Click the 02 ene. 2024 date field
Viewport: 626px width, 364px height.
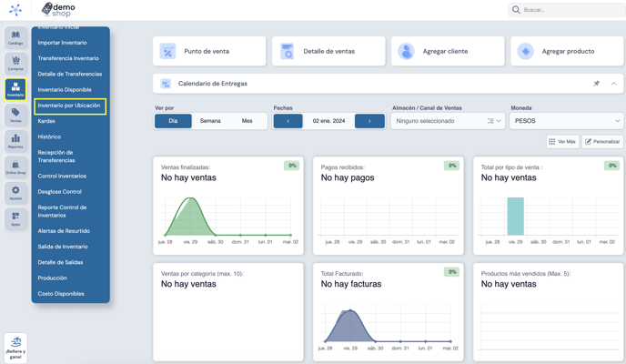(328, 121)
